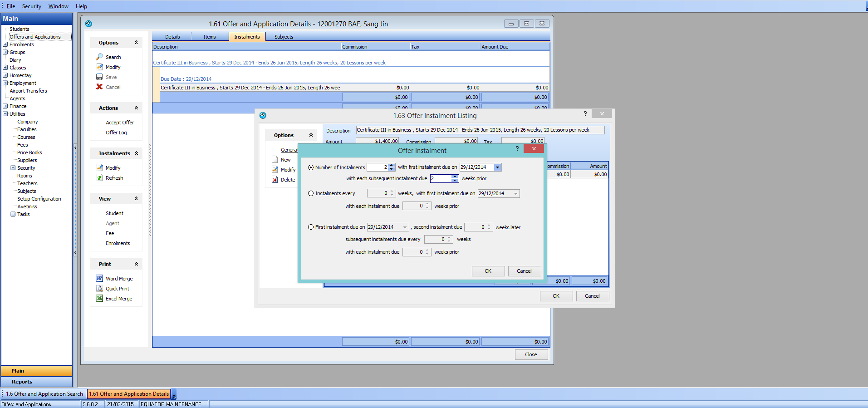Collapse the Print panel section
The image size is (868, 408).
pos(136,264)
